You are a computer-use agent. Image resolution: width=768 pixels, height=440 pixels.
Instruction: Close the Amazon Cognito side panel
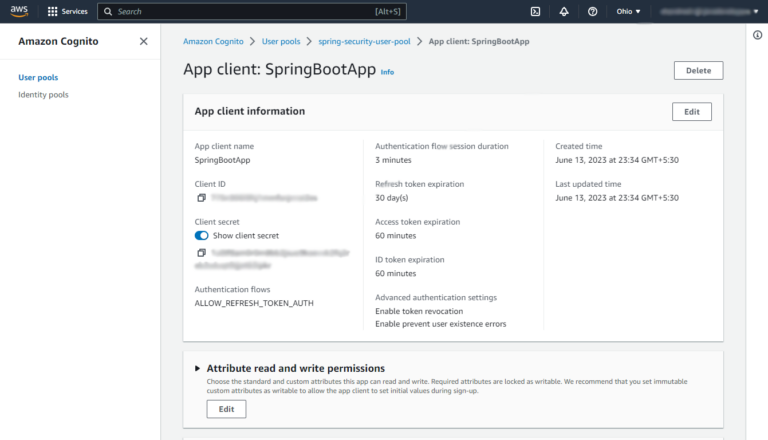(143, 41)
